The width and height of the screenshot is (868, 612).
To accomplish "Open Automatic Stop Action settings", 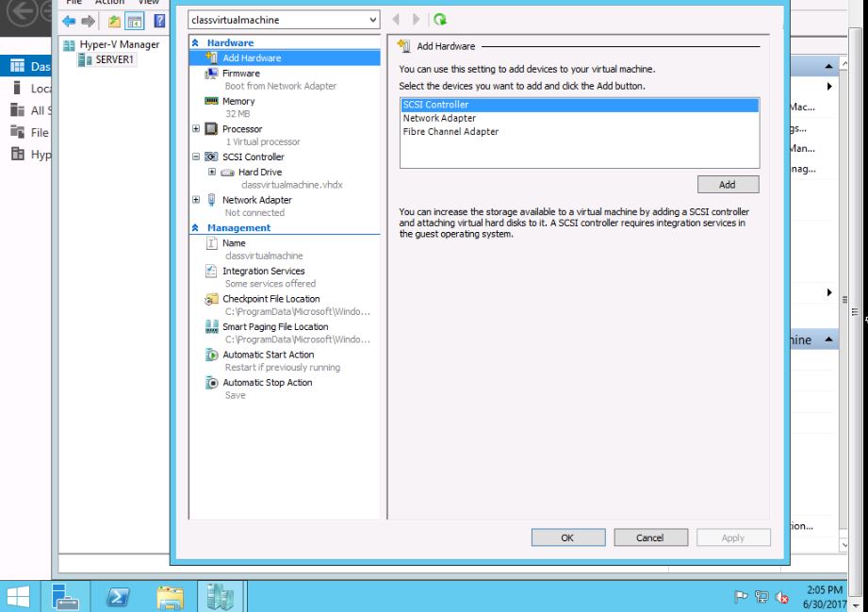I will pos(268,383).
